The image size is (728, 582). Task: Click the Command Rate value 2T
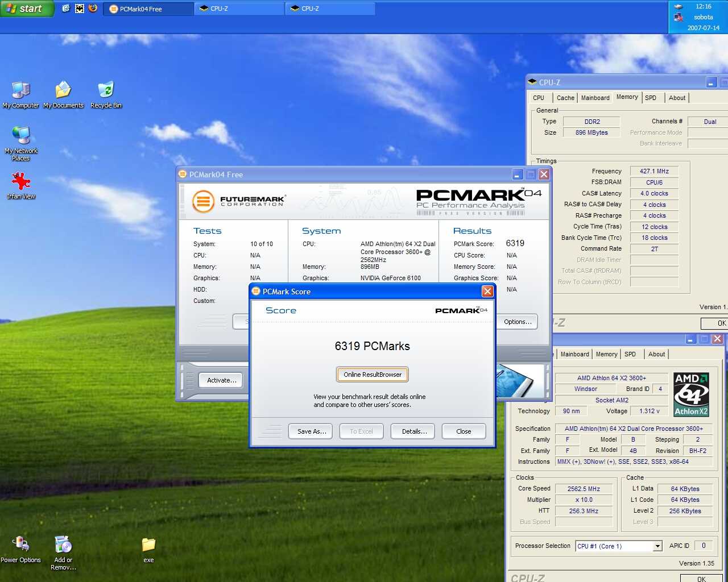point(654,249)
